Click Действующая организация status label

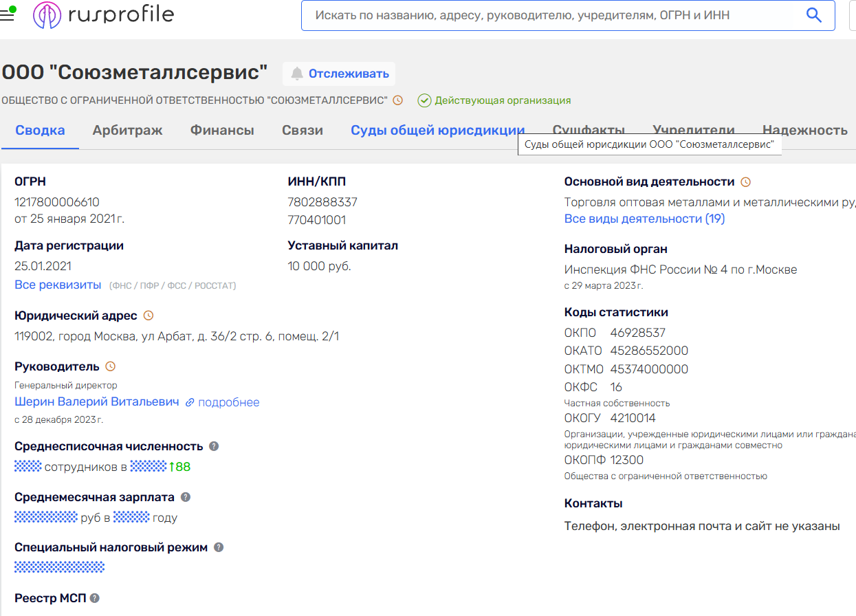click(503, 100)
